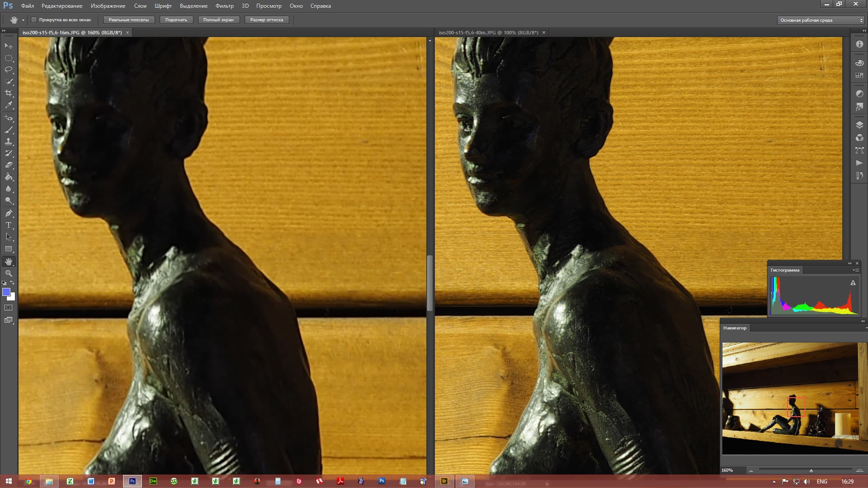Toggle Quick Mask mode
This screenshot has width=868, height=488.
[9, 308]
